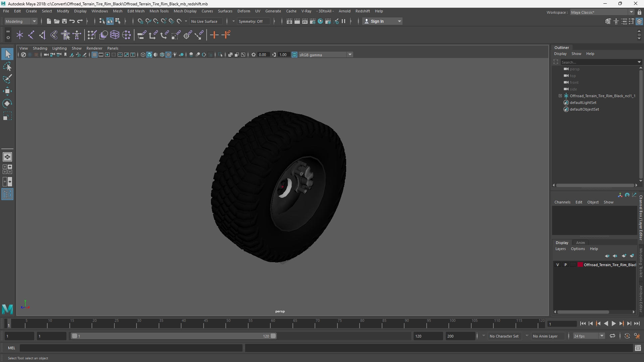Enable Snap to Grids magnet icon
644x362 pixels.
pos(140,21)
